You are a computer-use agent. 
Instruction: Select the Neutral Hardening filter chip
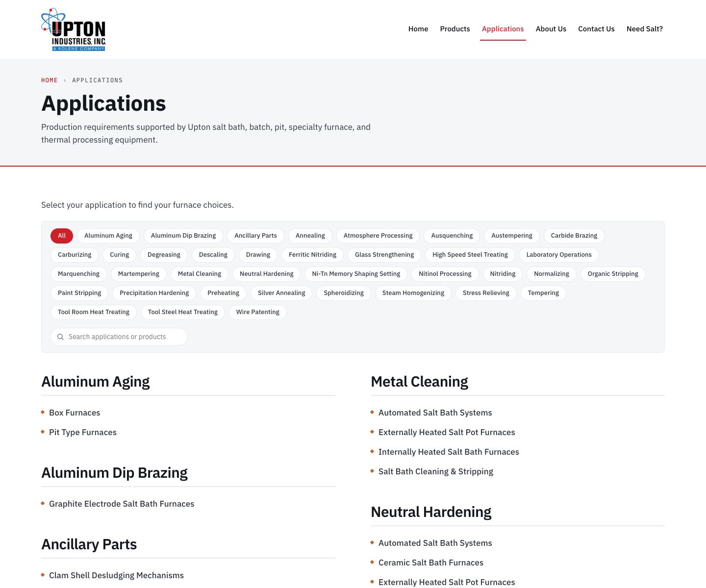coord(267,274)
